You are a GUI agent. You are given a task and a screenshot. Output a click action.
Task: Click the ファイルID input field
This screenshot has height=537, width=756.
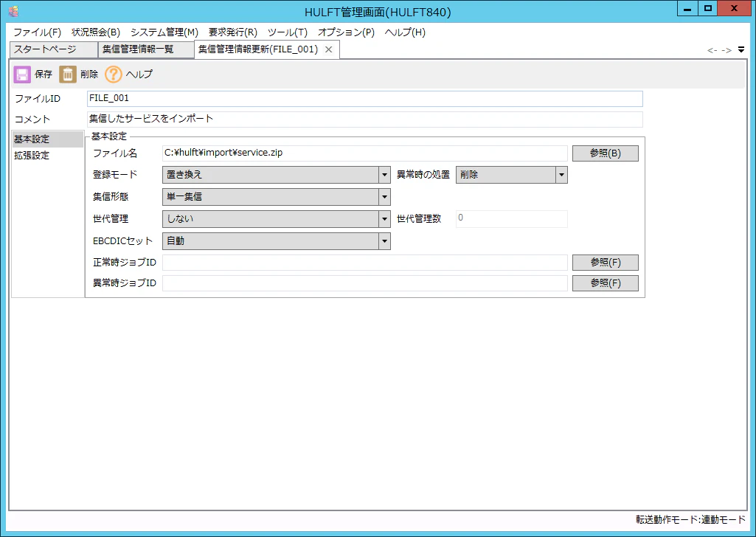click(365, 99)
